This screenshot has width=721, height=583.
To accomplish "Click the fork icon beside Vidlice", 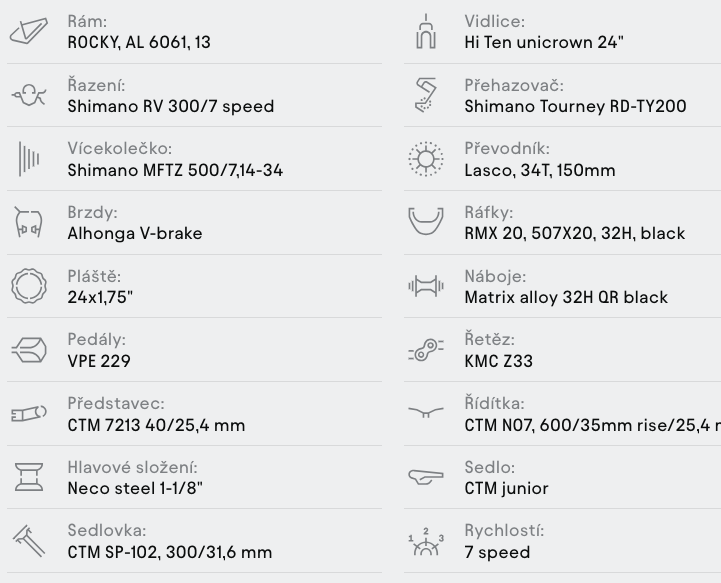I will (426, 31).
